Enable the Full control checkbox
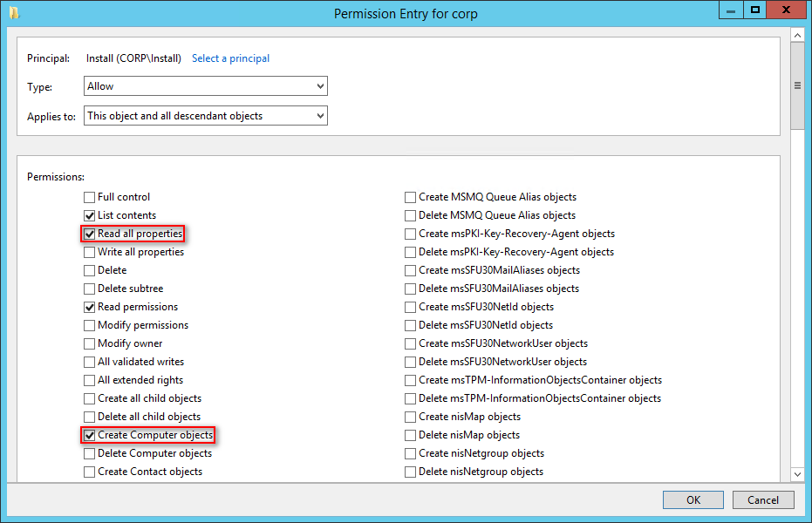 coord(90,197)
